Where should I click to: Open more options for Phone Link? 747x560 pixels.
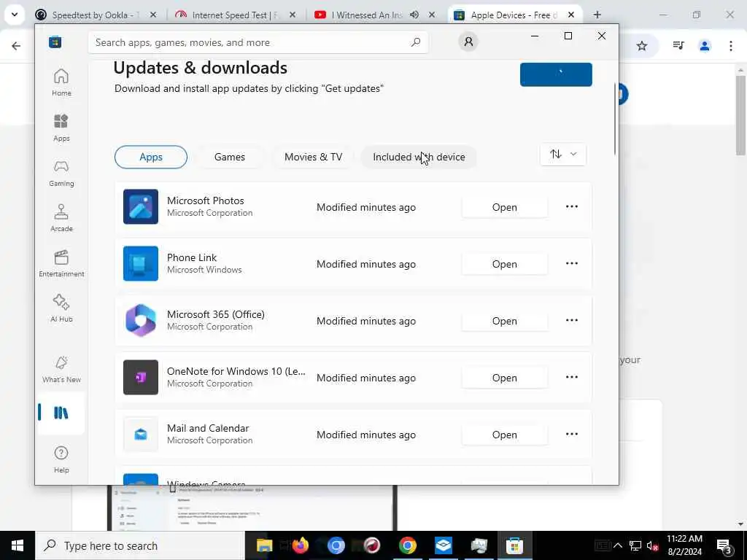[x=572, y=263]
